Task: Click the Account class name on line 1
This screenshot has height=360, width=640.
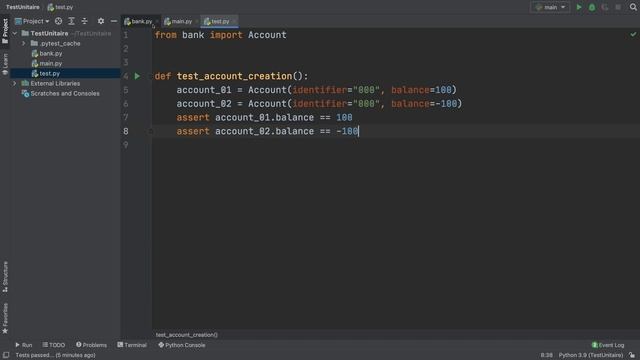Action: [267, 35]
